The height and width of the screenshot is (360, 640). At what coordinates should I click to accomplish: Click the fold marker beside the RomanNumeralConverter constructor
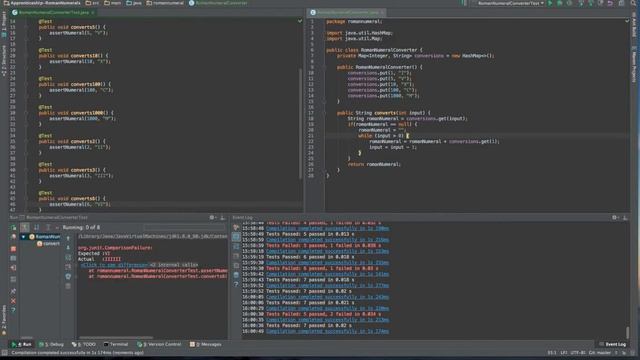[325, 67]
